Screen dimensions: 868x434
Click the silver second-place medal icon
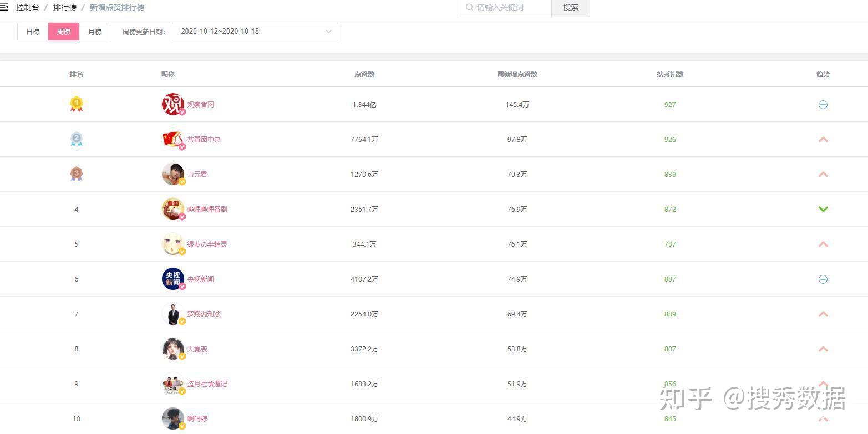(77, 139)
